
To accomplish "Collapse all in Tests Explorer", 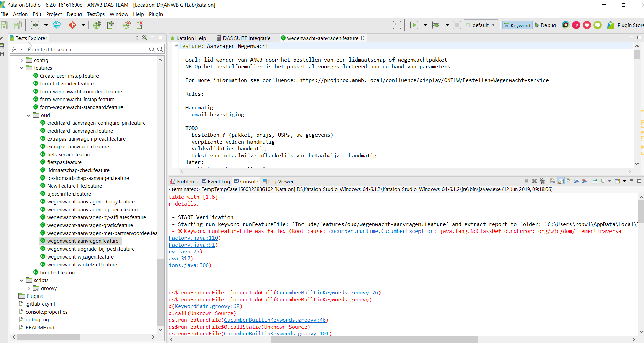I will click(x=137, y=38).
